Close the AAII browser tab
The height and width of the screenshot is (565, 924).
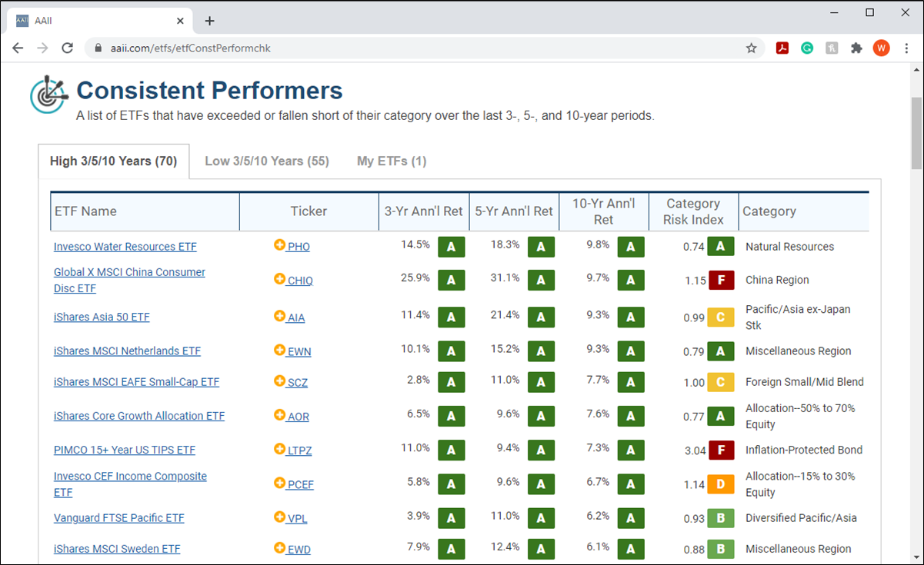coord(181,21)
